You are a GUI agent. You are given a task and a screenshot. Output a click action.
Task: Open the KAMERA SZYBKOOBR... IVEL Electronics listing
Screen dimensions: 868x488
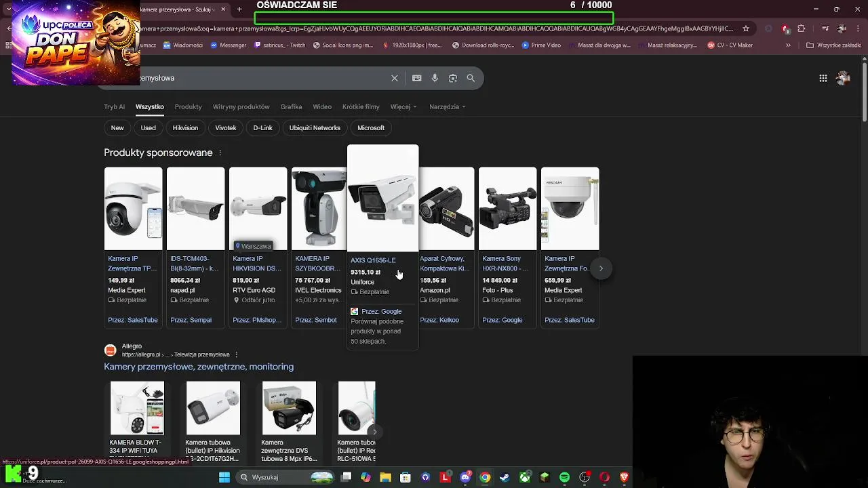click(x=318, y=264)
